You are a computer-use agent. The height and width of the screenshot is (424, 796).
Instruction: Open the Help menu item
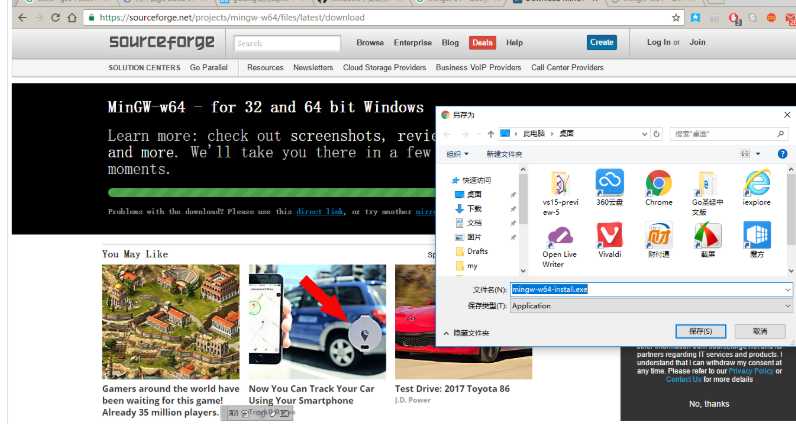click(x=514, y=43)
